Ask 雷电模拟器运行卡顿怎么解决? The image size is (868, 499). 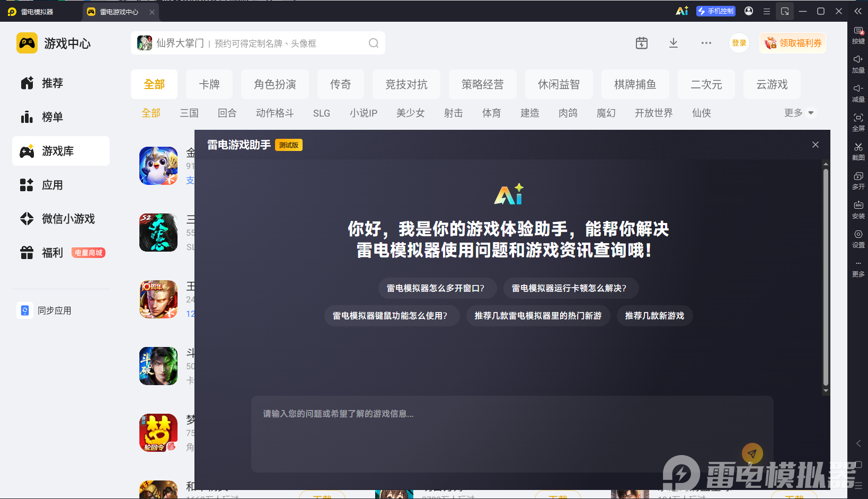coord(571,288)
